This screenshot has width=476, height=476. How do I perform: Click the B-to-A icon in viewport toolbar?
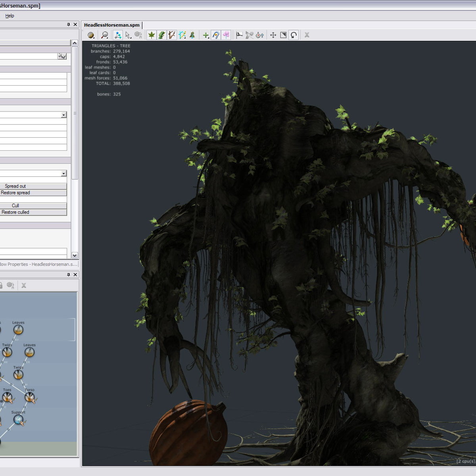(138, 35)
